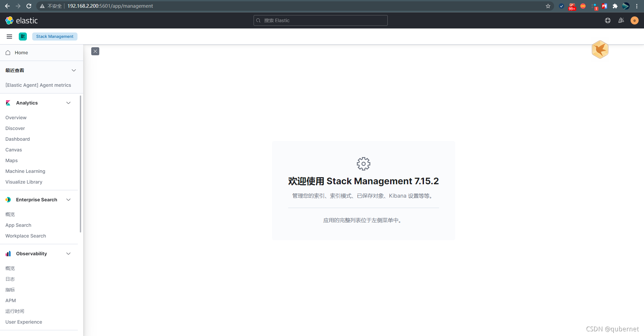Click the Home house icon

point(8,53)
